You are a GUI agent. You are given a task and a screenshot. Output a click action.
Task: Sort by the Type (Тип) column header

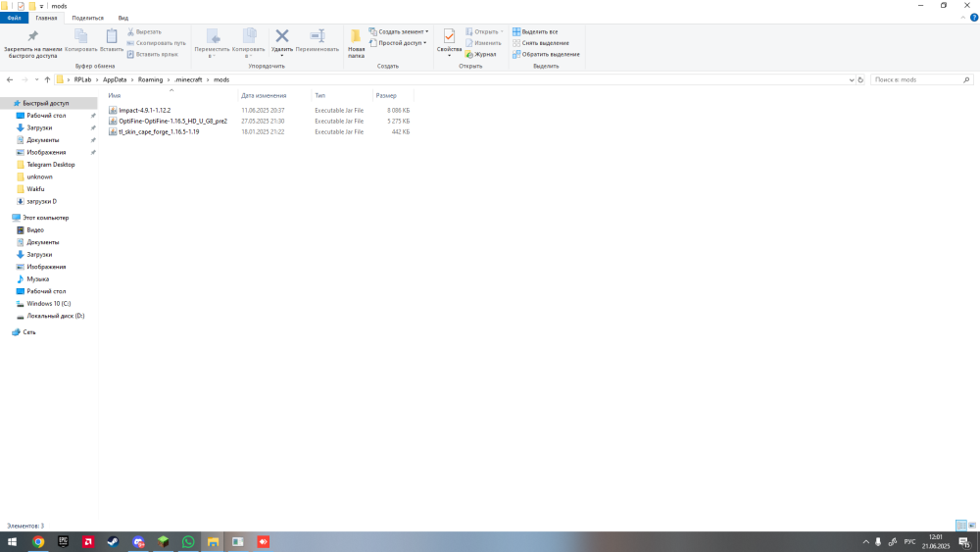tap(320, 96)
